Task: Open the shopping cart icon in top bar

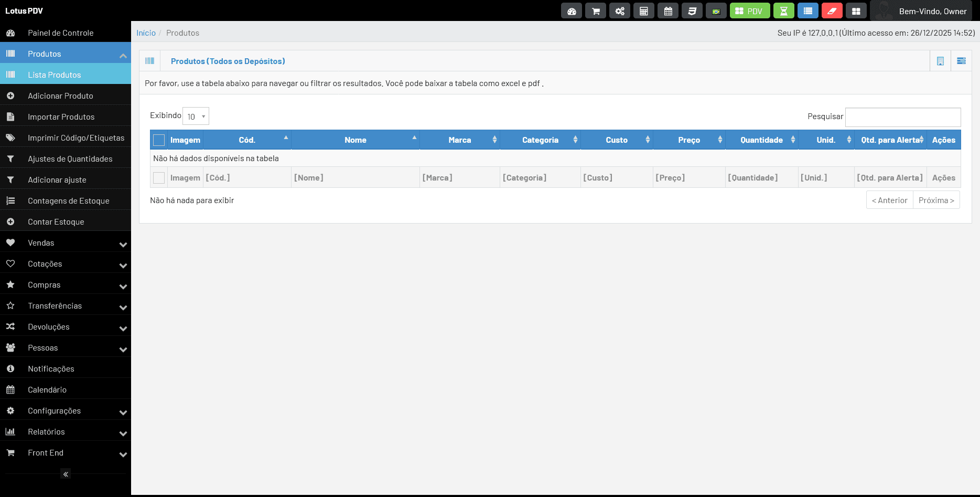Action: 596,11
